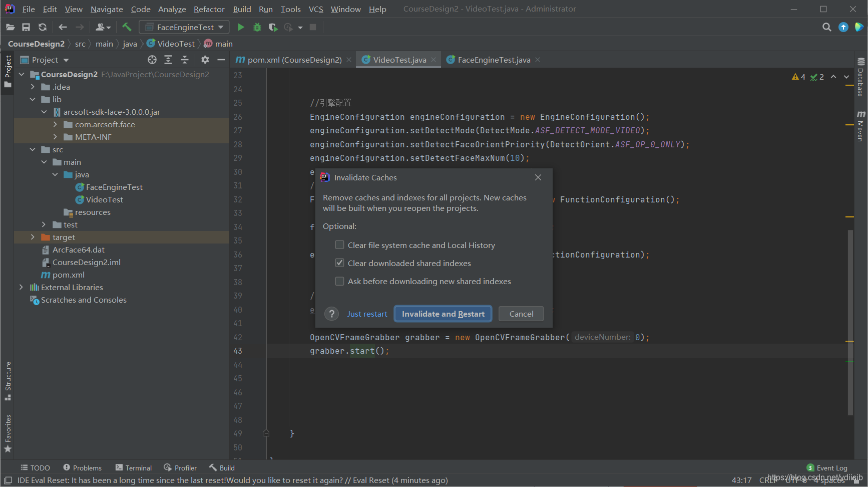Click the Open folder toolbar icon
Screen dimensions: 868x487
(10, 27)
